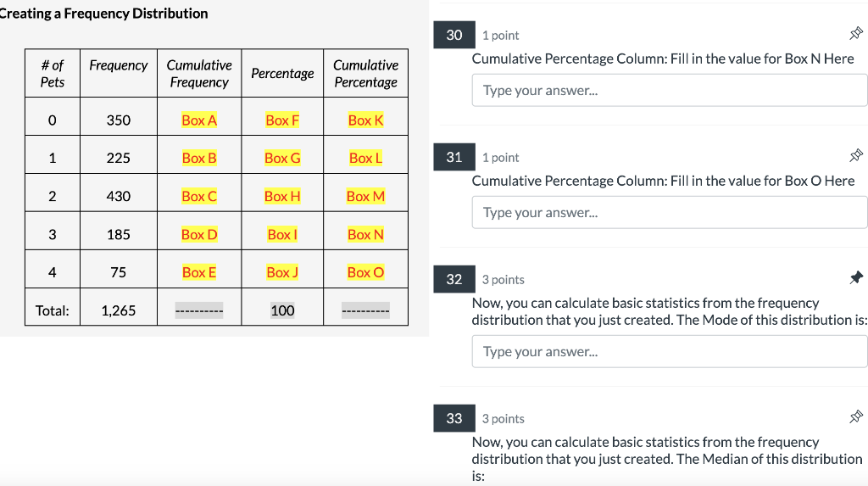Click the Box A cell in table

(x=199, y=120)
